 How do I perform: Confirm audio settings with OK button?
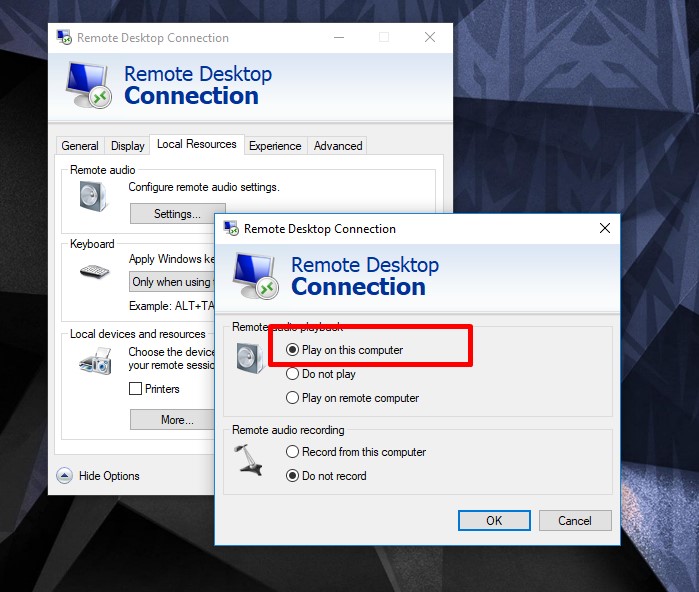(494, 521)
